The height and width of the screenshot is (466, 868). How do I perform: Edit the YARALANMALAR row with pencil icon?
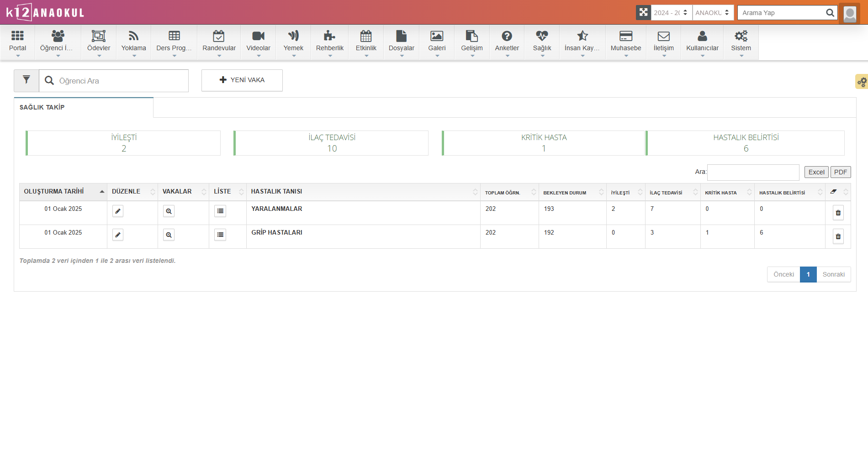tap(118, 211)
